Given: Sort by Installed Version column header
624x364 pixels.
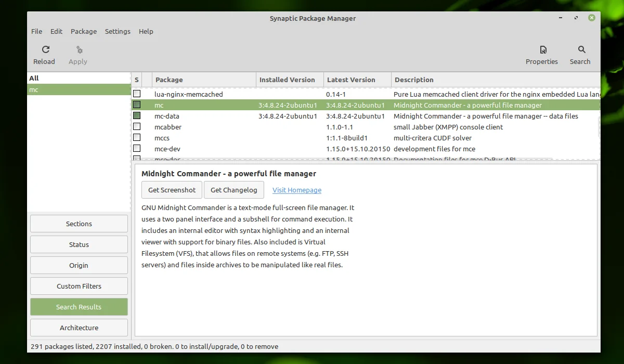Looking at the screenshot, I should [290, 80].
